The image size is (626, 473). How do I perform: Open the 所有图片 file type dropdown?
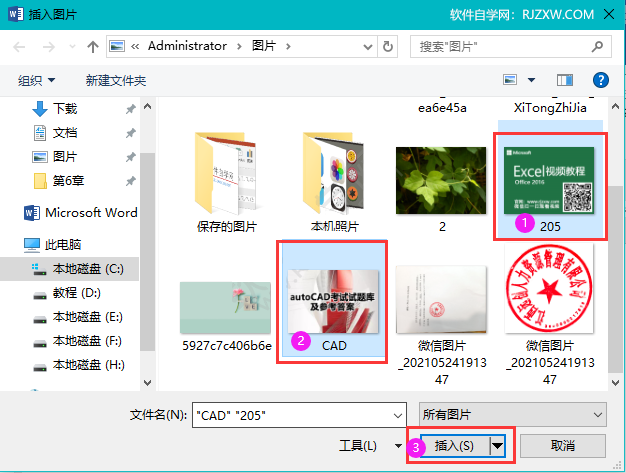pos(513,414)
